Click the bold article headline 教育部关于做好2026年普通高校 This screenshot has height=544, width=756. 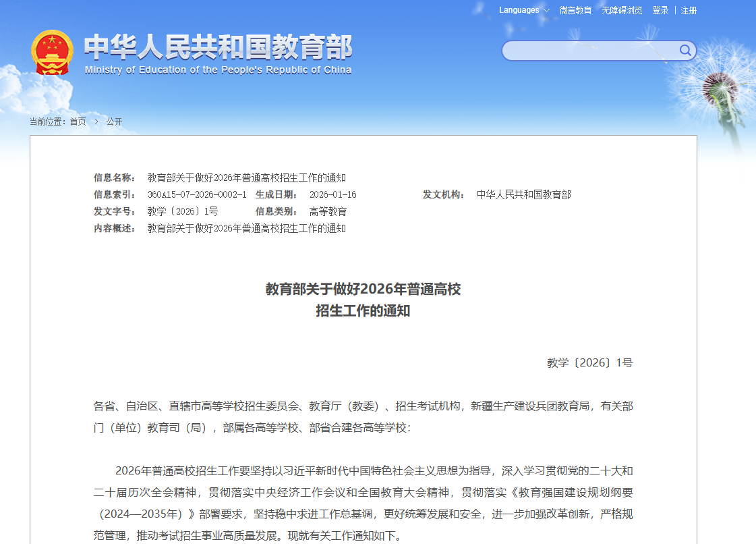363,290
